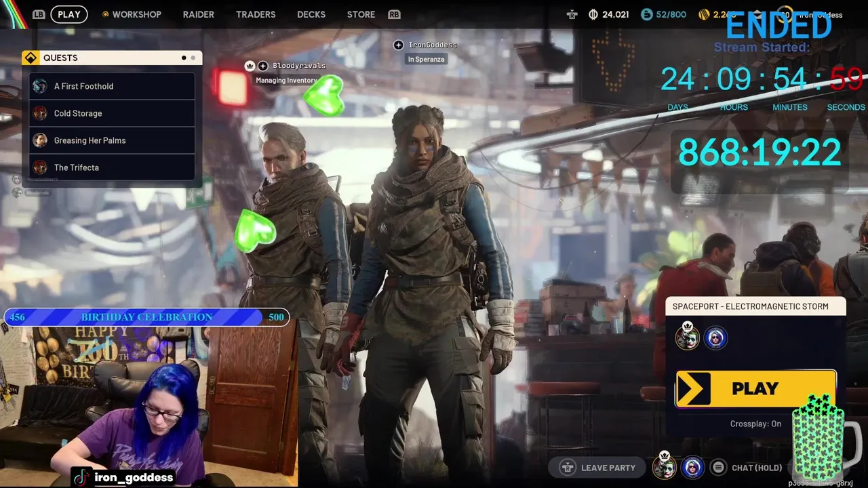Click the In Speranza status label
The width and height of the screenshot is (868, 488).
pos(426,59)
